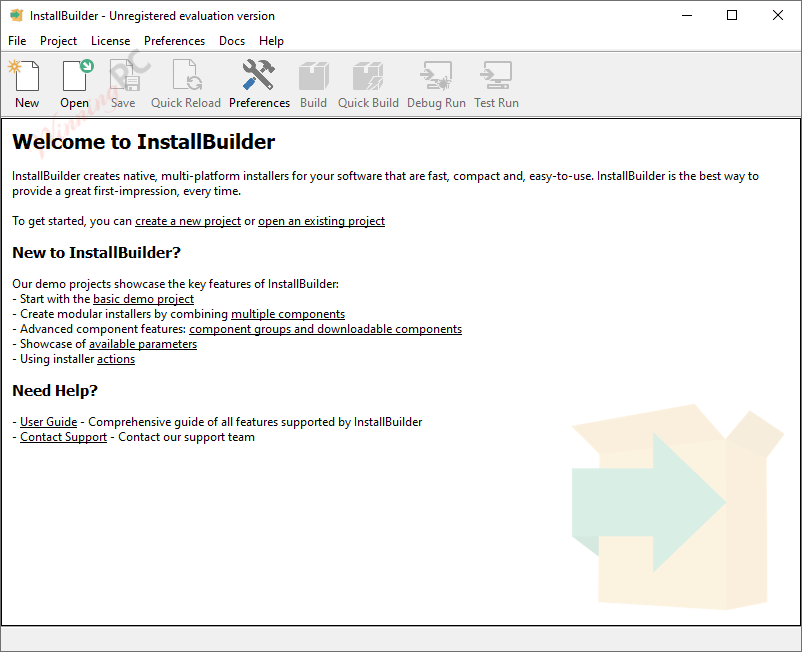Viewport: 802px width, 652px height.
Task: Open the Docs menu
Action: pyautogui.click(x=232, y=41)
